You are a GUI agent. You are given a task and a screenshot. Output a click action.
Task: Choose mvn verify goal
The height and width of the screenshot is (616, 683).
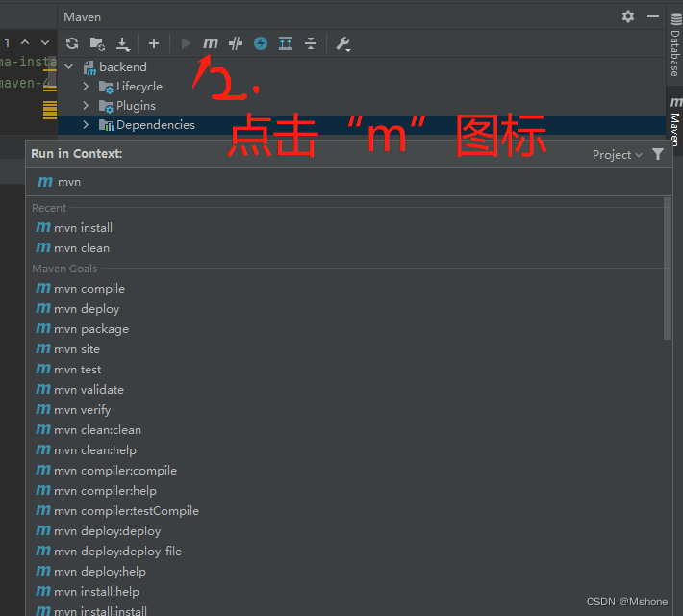[x=73, y=410]
